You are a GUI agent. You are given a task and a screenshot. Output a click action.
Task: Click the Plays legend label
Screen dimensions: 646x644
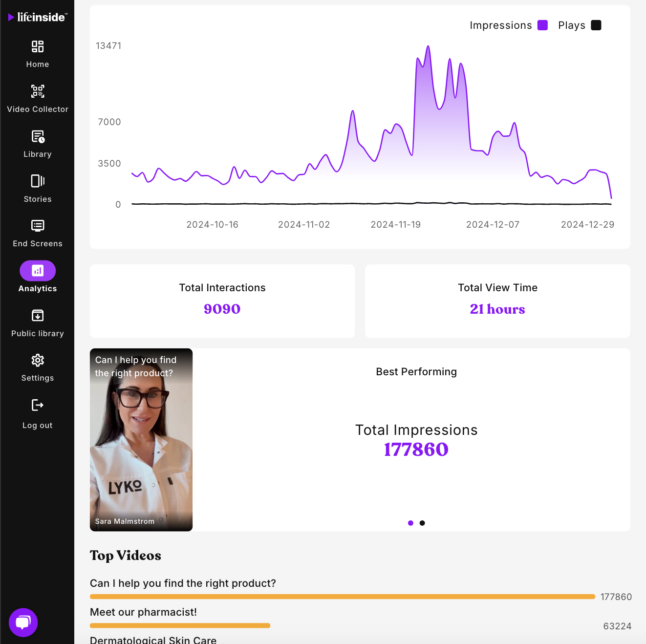tap(572, 25)
